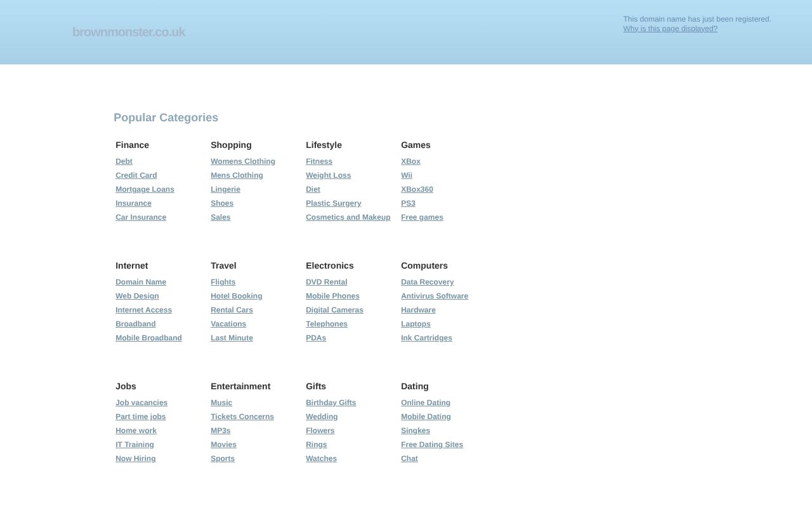Screen dimensions: 812x508
Task: Open Antivirus Software link
Action: [434, 296]
